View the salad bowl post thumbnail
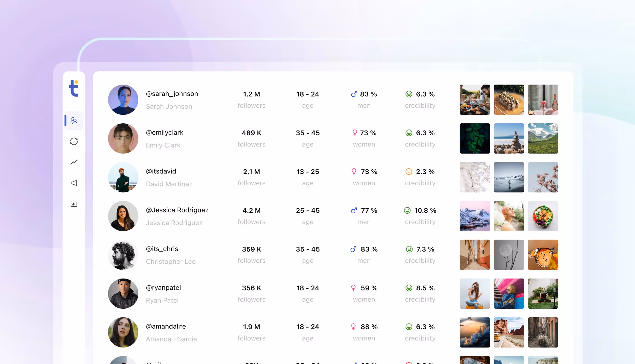Screen dimensions: 635x364 click(543, 216)
